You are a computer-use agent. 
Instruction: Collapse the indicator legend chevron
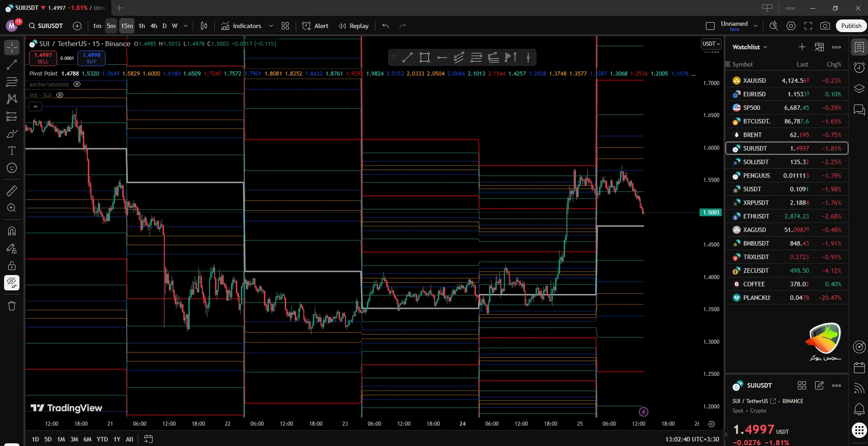[x=35, y=107]
